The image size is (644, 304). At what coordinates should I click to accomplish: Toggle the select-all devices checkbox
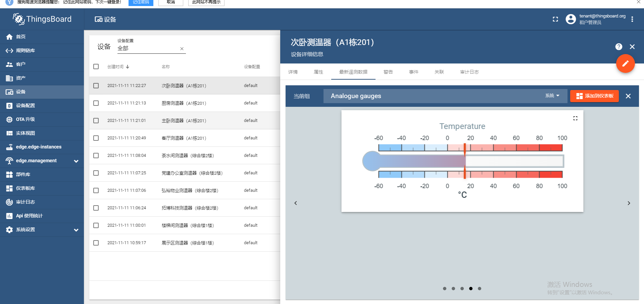tap(96, 67)
